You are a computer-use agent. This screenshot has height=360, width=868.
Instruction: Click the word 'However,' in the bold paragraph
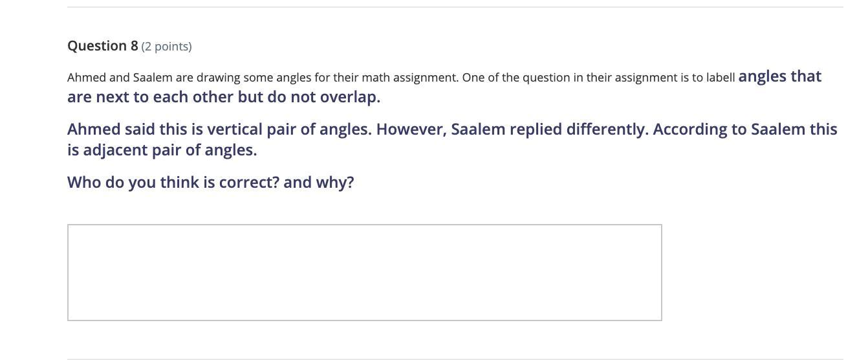coord(411,129)
